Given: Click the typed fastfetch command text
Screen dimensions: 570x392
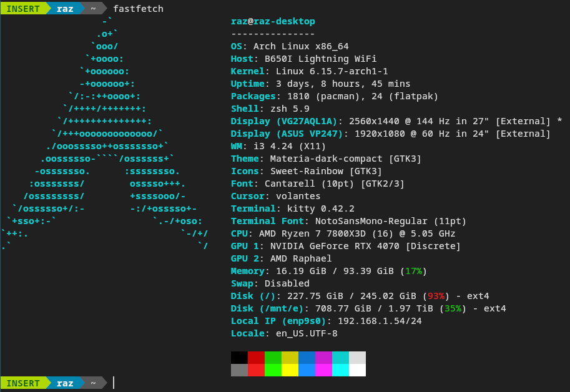Looking at the screenshot, I should point(138,9).
